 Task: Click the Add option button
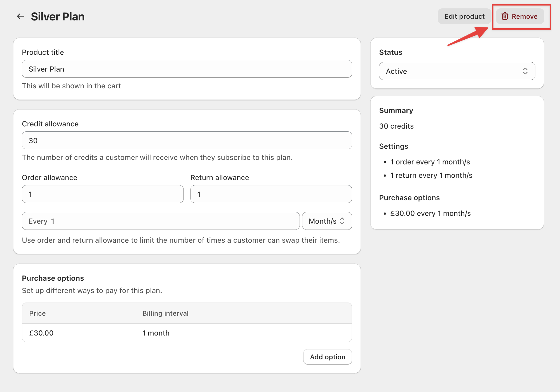pos(327,357)
